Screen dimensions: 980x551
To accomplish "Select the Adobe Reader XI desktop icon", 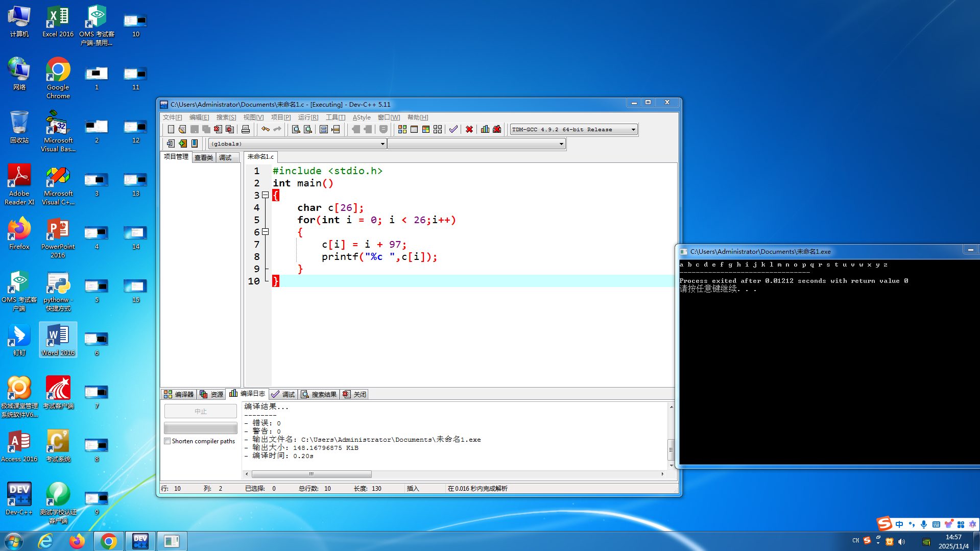I will tap(19, 184).
